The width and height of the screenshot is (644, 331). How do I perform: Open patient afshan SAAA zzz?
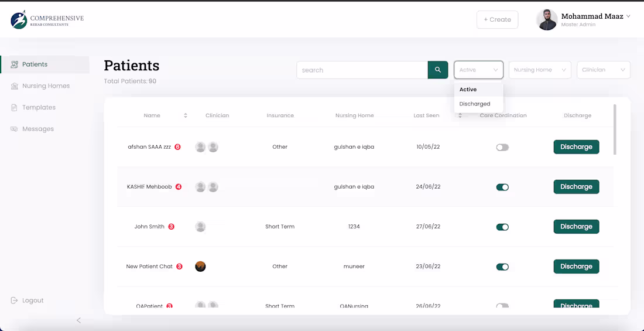149,147
